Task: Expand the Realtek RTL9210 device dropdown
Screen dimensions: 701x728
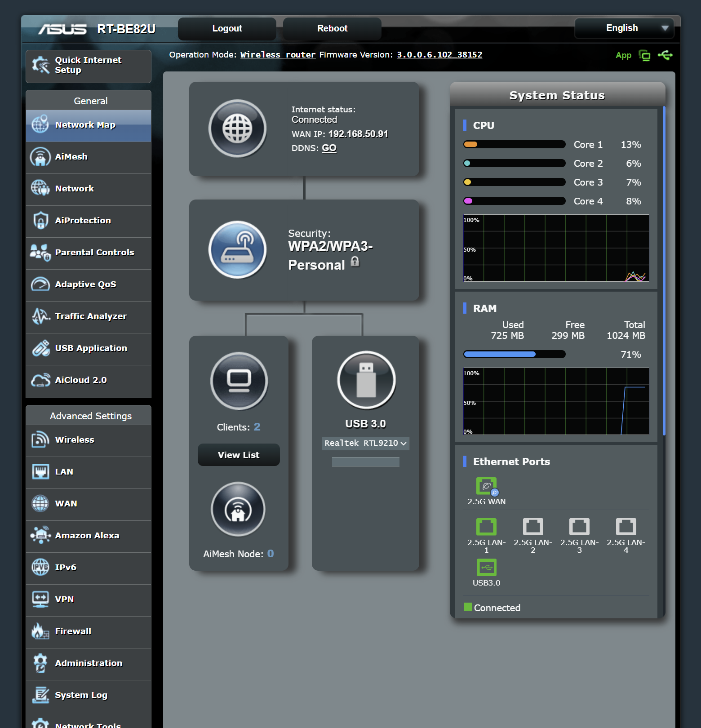Action: (x=365, y=444)
